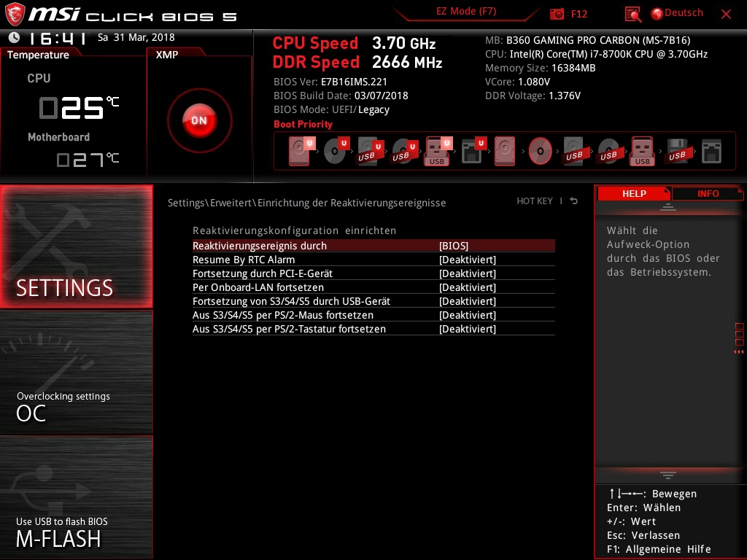Change the PS/2-Maus wake value

coord(468,315)
